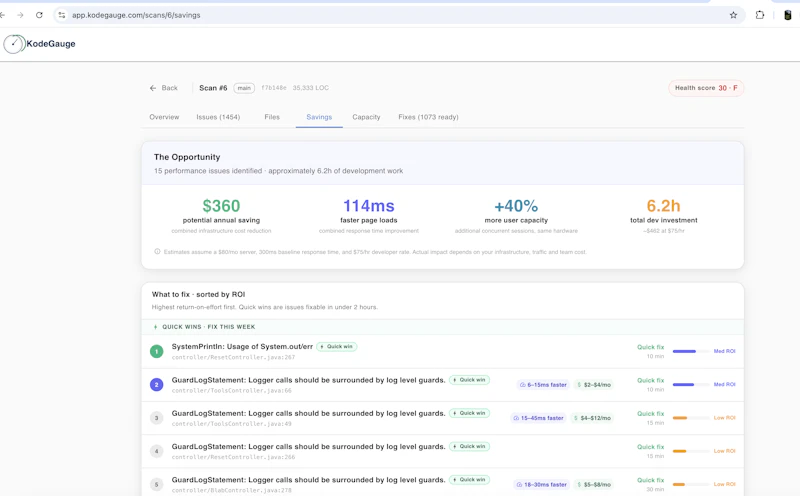Image resolution: width=800 pixels, height=496 pixels.
Task: Click the extension icon right of the puzzle icon
Action: click(788, 15)
